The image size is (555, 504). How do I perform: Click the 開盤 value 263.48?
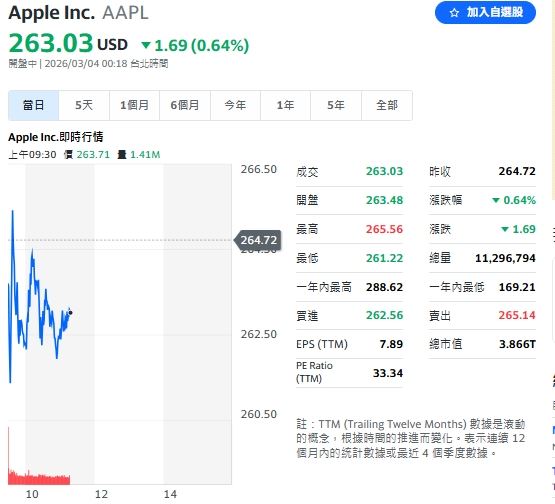click(x=384, y=200)
